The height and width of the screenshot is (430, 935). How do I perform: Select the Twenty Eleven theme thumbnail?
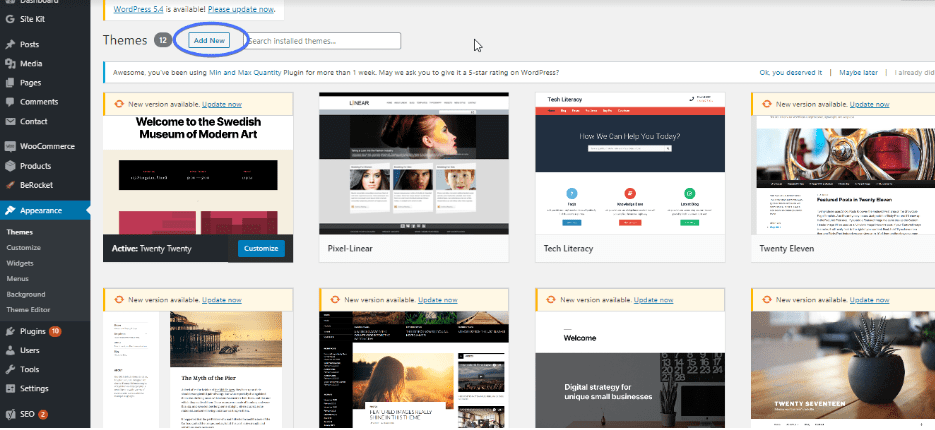(843, 175)
